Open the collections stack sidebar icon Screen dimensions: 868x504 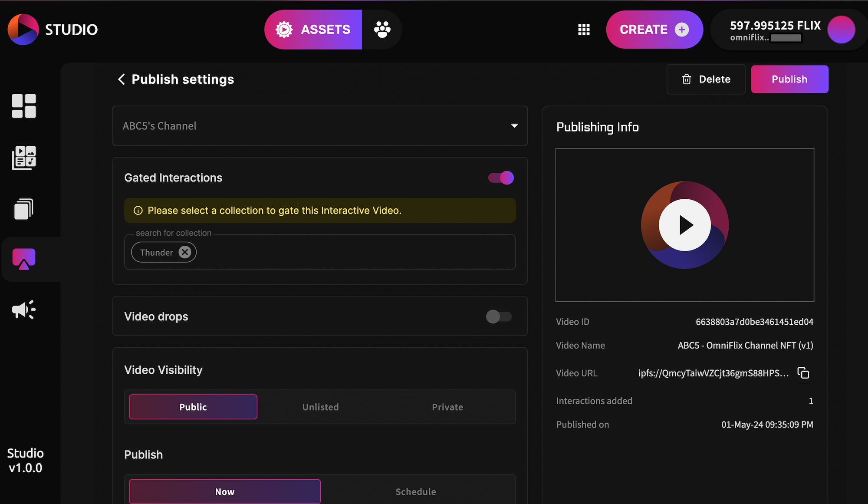(24, 209)
